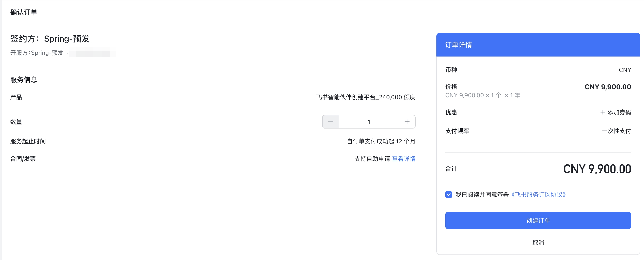Select product name 飞书智能伙伴创建平台_240,000 额度
Screen dimensions: 644x260
(x=366, y=97)
